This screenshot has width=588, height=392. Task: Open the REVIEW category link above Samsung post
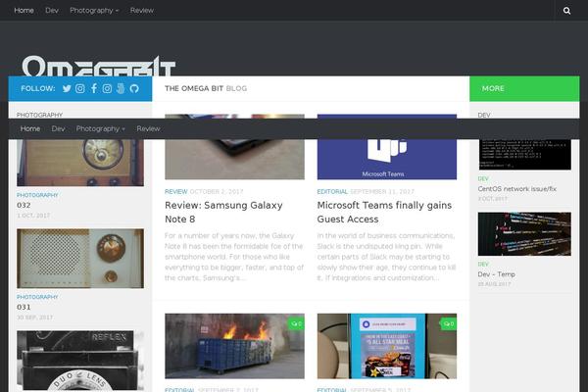point(175,192)
